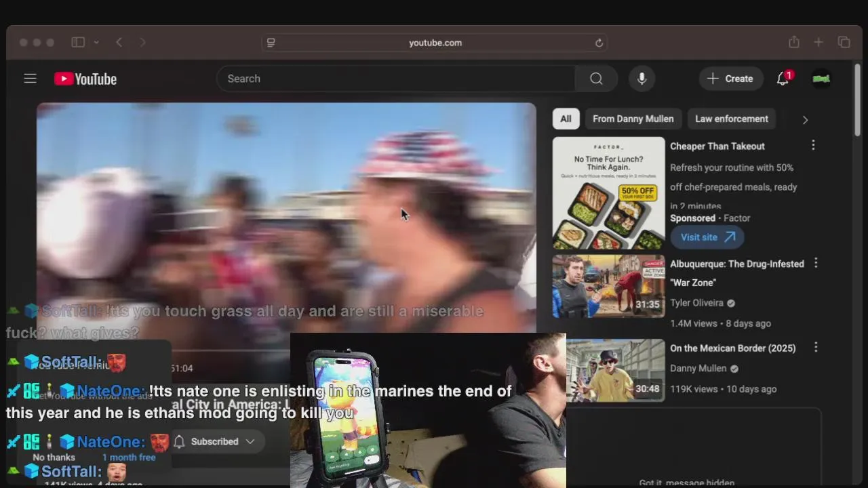
Task: Reload the page
Action: coord(599,43)
